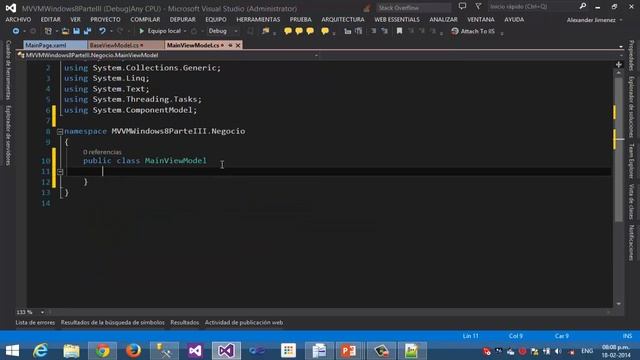The image size is (640, 360).
Task: Click the Open File folder icon
Action: coord(65,31)
